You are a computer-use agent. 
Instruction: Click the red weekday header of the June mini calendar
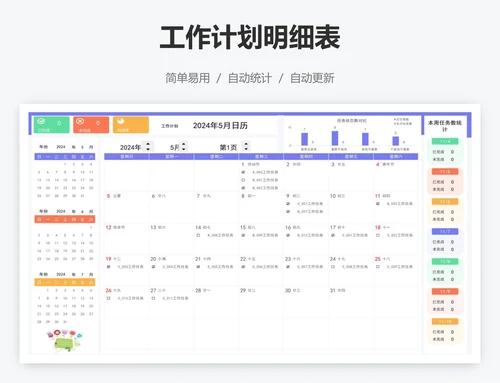point(65,219)
